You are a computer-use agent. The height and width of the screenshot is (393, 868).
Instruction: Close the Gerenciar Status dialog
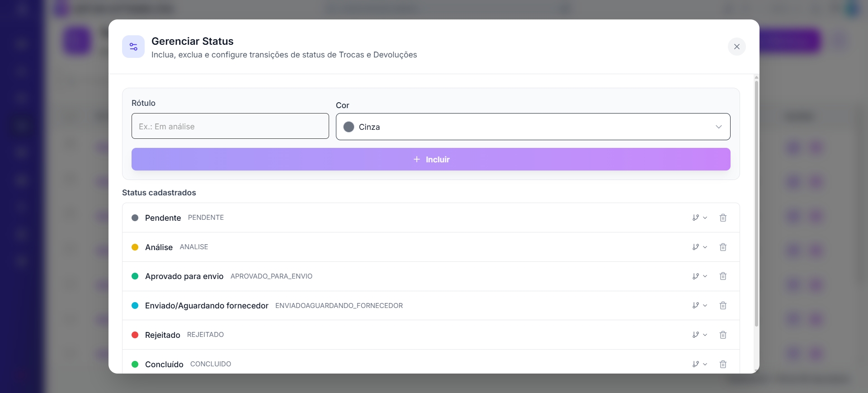(x=736, y=47)
